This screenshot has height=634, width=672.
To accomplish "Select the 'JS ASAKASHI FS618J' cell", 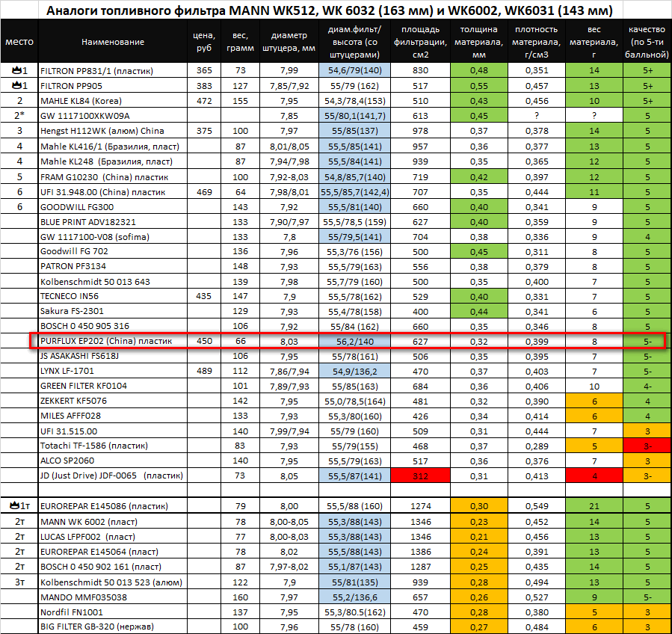I will click(x=113, y=356).
